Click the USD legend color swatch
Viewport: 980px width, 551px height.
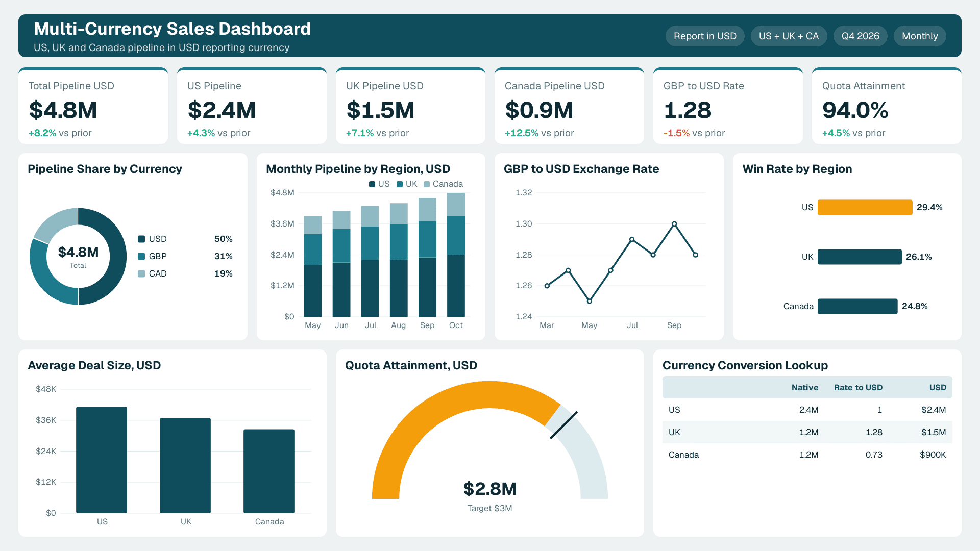(141, 239)
